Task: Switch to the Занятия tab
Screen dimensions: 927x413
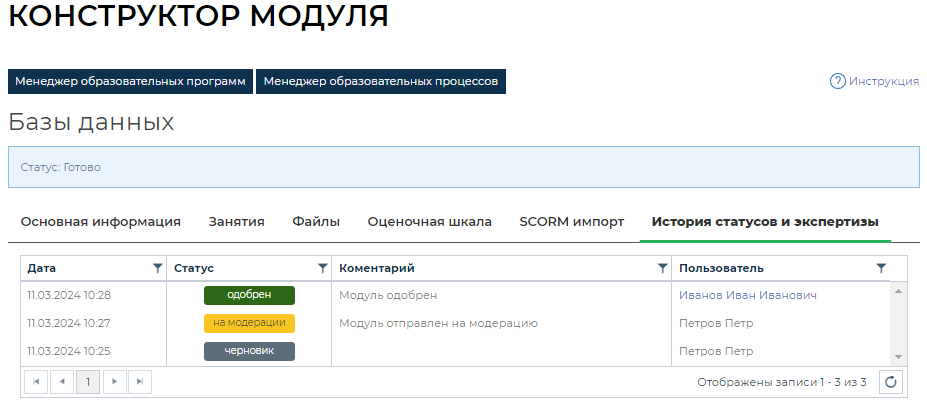Action: (236, 222)
